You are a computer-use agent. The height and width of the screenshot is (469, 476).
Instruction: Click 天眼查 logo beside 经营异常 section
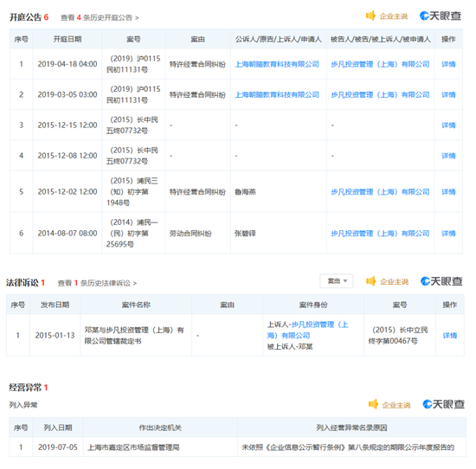click(x=443, y=404)
